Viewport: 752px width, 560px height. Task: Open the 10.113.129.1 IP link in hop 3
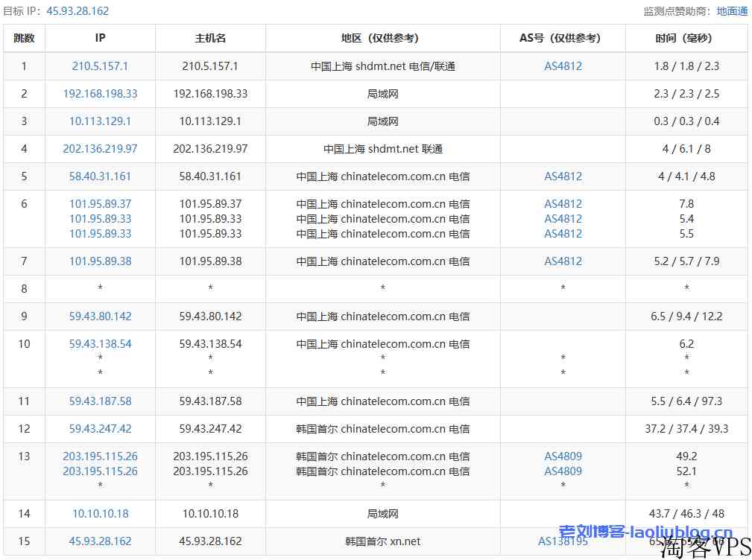click(x=100, y=121)
